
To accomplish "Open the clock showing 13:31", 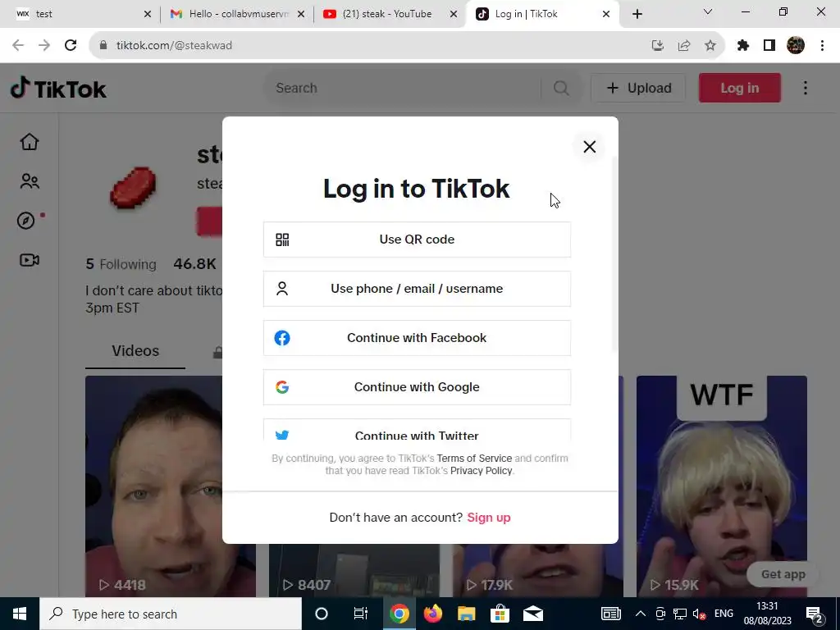I will pos(767,614).
